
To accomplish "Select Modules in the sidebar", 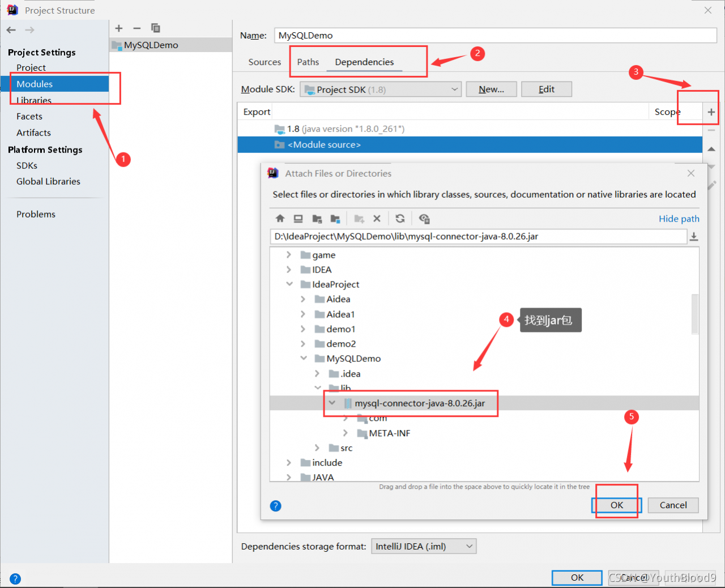I will 55,84.
